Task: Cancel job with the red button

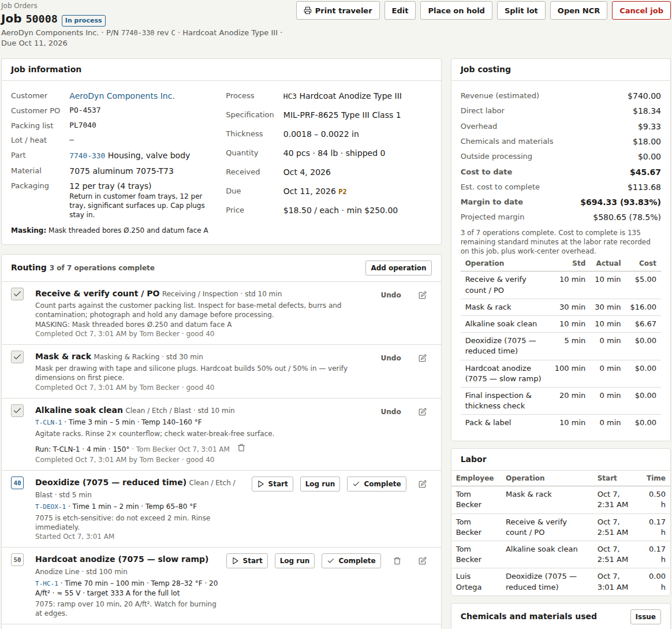Action: [641, 11]
